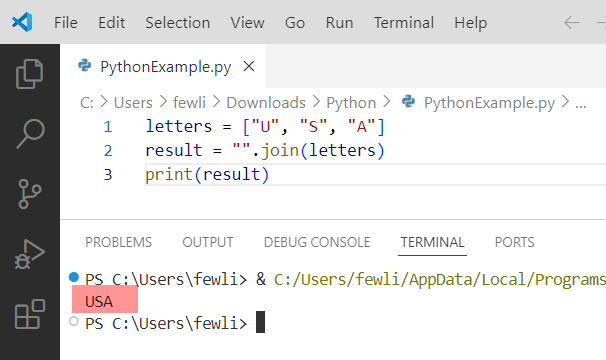Click the PythonExample.py breadcrumb segment
Screen dimensions: 606x360
(478, 103)
